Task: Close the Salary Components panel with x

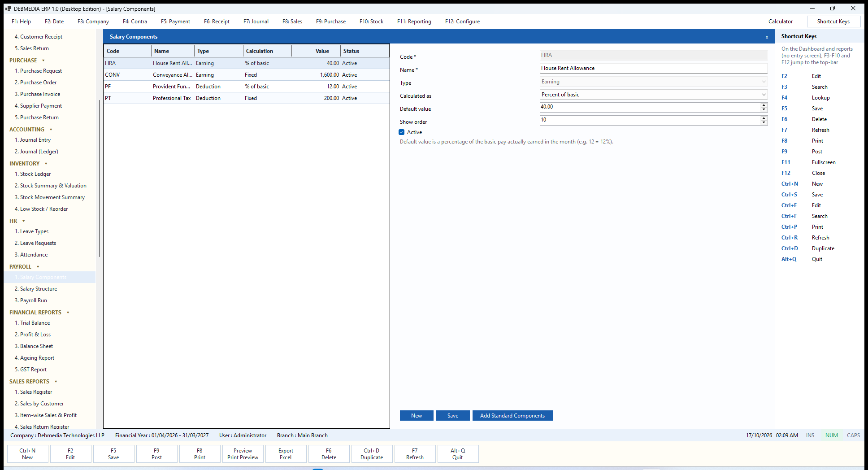Action: point(767,37)
